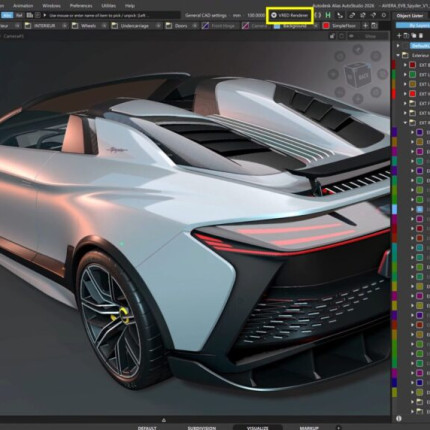
Task: Expand the bright-red EXT layer row
Action: pyautogui.click(x=405, y=94)
